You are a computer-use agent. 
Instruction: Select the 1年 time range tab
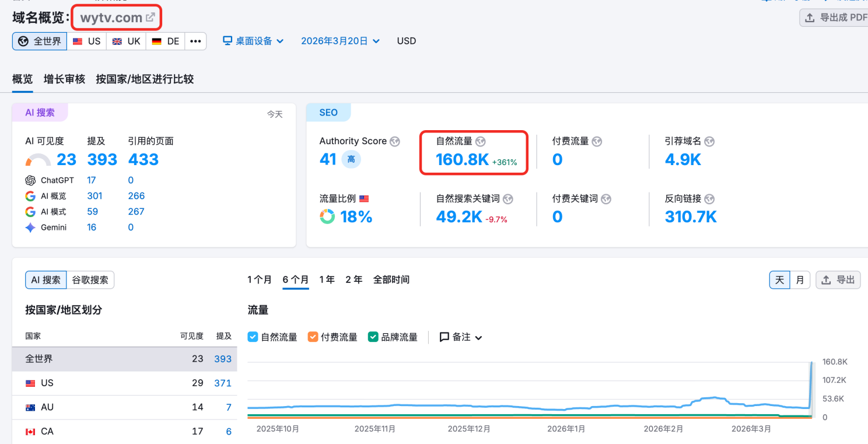[x=327, y=280]
